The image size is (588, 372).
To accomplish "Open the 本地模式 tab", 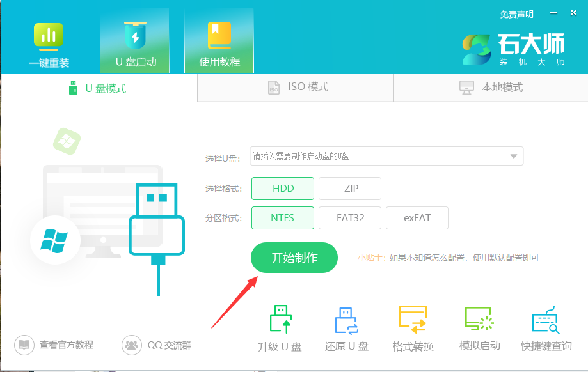I will pyautogui.click(x=490, y=87).
